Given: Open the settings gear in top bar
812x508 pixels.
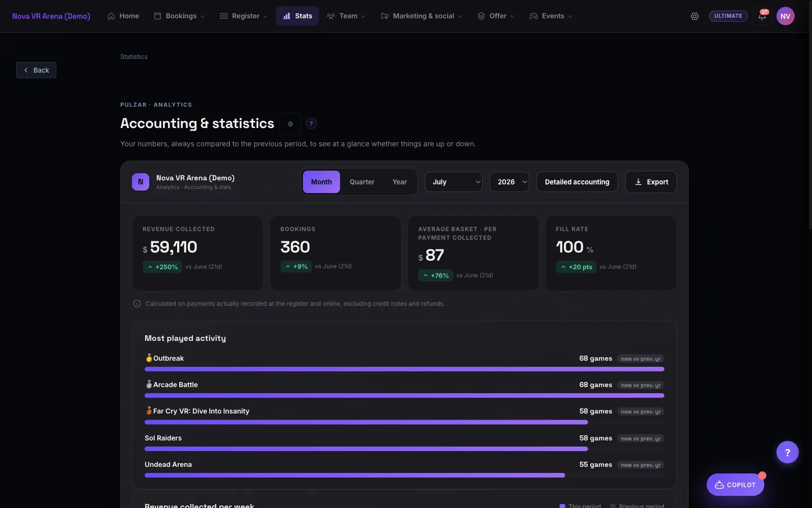Looking at the screenshot, I should click(x=695, y=16).
